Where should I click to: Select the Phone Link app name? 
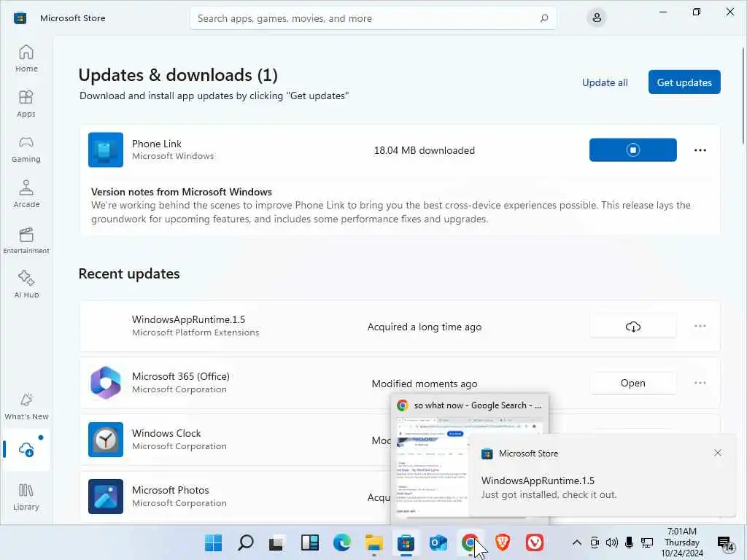[156, 144]
